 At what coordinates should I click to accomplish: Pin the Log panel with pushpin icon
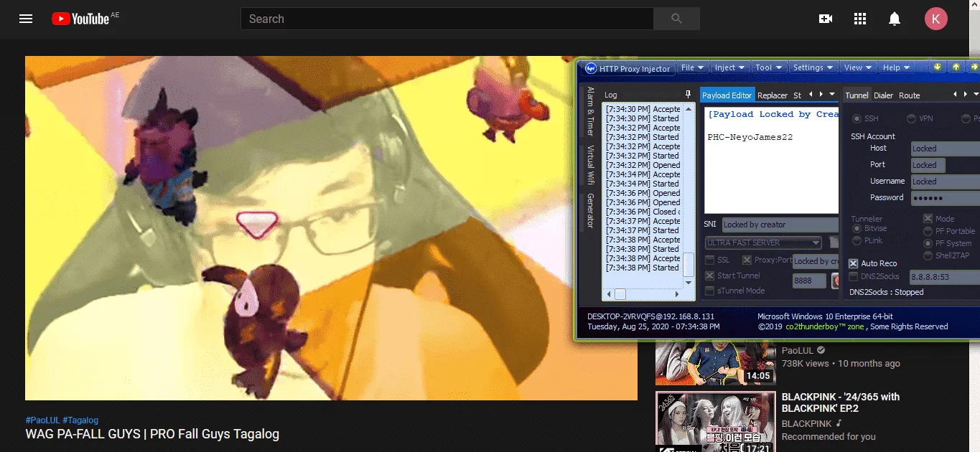pyautogui.click(x=689, y=94)
